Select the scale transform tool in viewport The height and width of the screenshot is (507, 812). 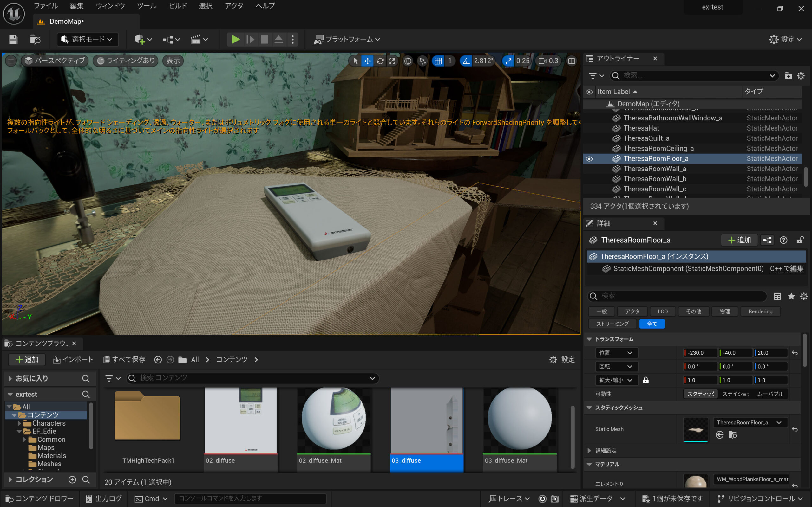pos(392,61)
